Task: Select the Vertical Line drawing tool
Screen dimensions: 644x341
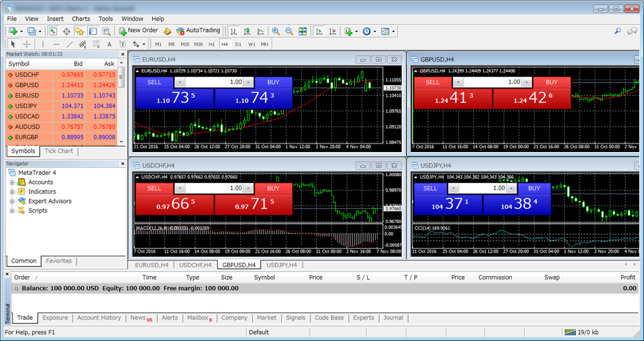Action: [43, 44]
